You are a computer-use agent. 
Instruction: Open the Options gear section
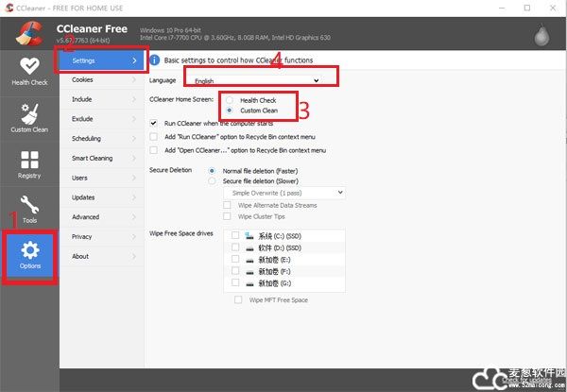[x=30, y=255]
